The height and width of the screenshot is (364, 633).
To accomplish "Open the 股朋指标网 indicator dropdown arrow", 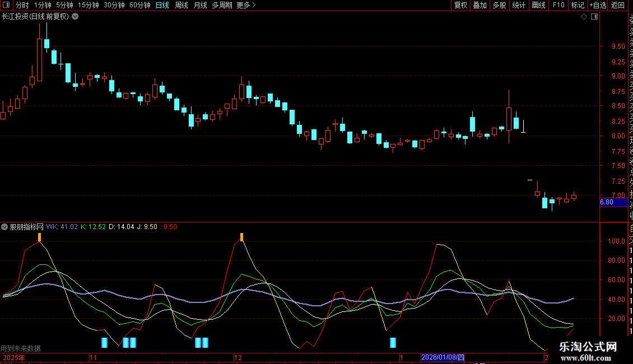I will [4, 227].
